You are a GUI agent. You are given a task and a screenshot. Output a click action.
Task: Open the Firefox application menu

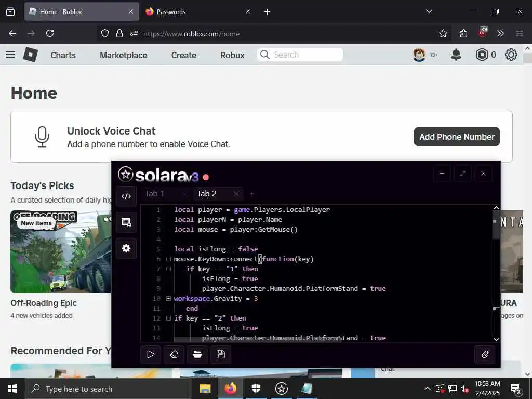(x=520, y=33)
